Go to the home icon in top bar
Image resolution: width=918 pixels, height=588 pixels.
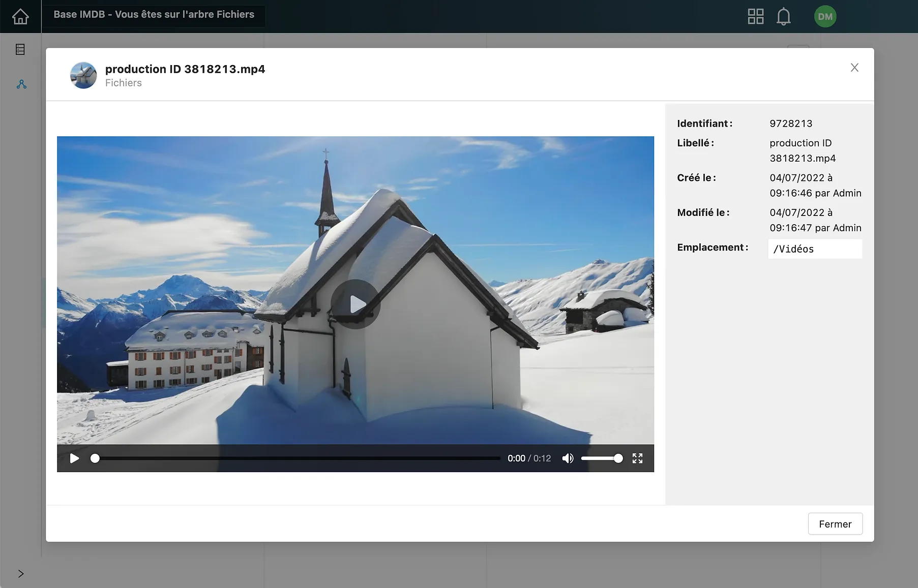[x=20, y=16]
